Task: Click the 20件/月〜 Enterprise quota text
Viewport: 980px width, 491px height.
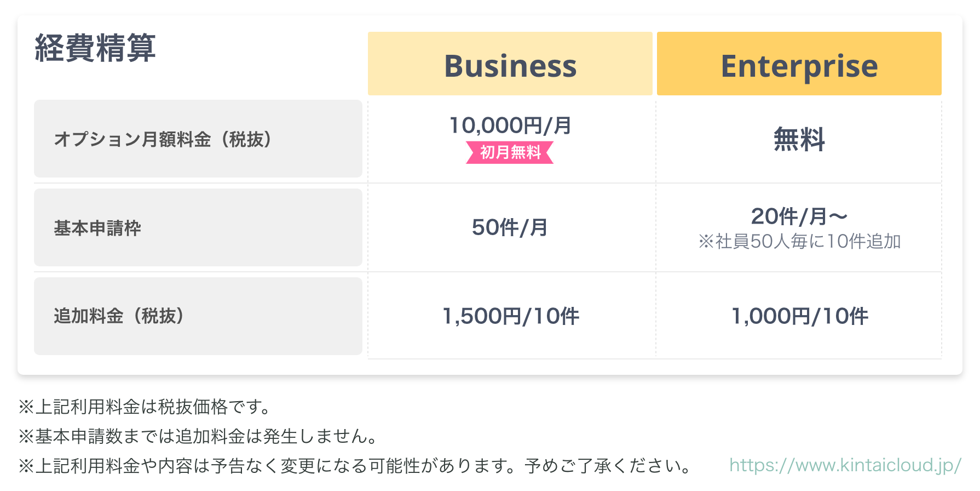Action: (799, 216)
